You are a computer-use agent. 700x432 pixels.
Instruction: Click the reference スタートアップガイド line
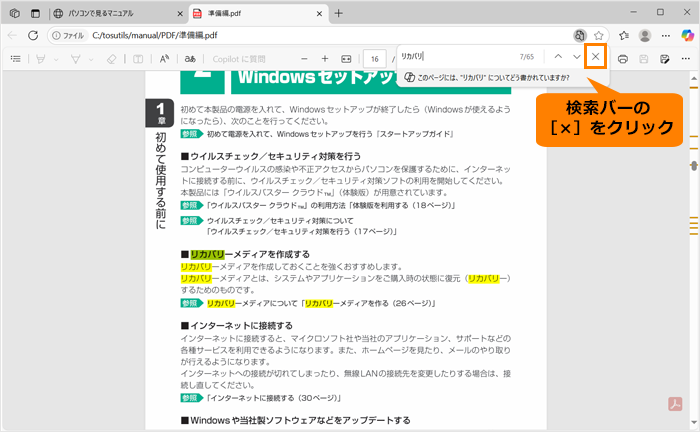(x=330, y=134)
